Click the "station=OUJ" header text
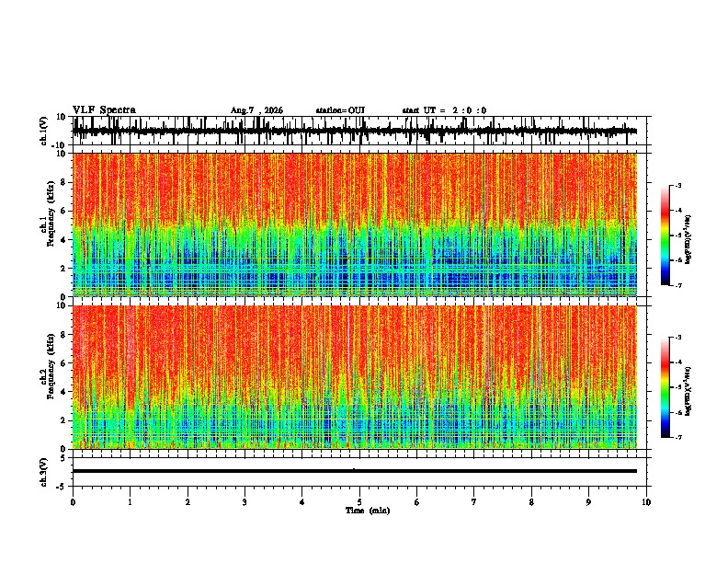Image resolution: width=728 pixels, height=563 pixels. pos(340,110)
